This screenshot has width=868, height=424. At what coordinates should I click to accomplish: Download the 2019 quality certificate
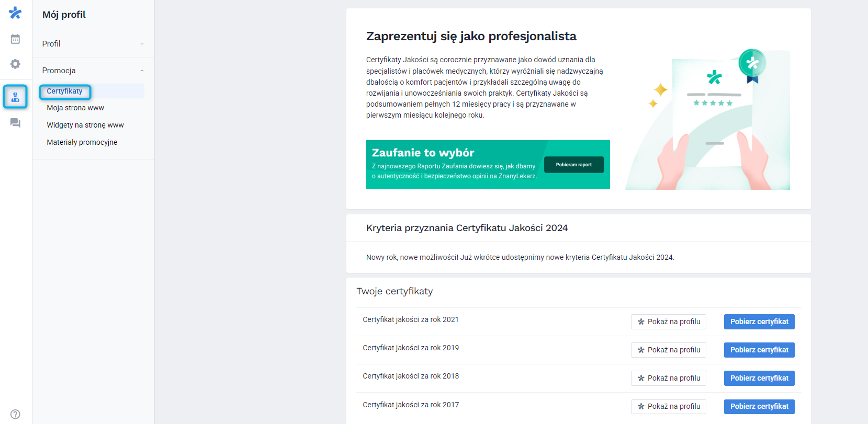759,350
